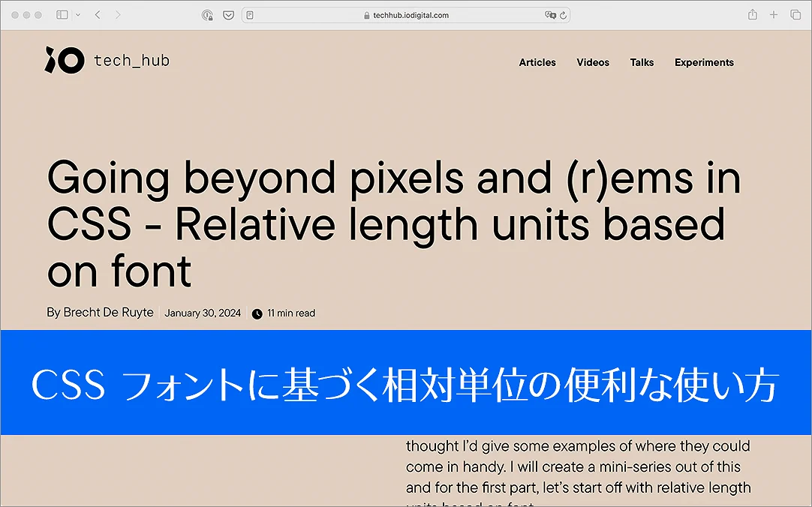Open a new tab with plus icon
812x507 pixels.
[774, 15]
